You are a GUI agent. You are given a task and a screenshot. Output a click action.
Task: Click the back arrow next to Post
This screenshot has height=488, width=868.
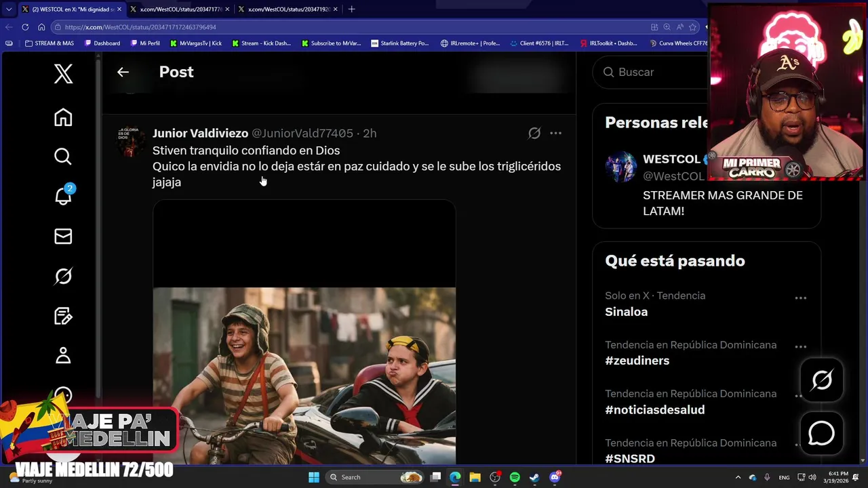click(x=123, y=72)
